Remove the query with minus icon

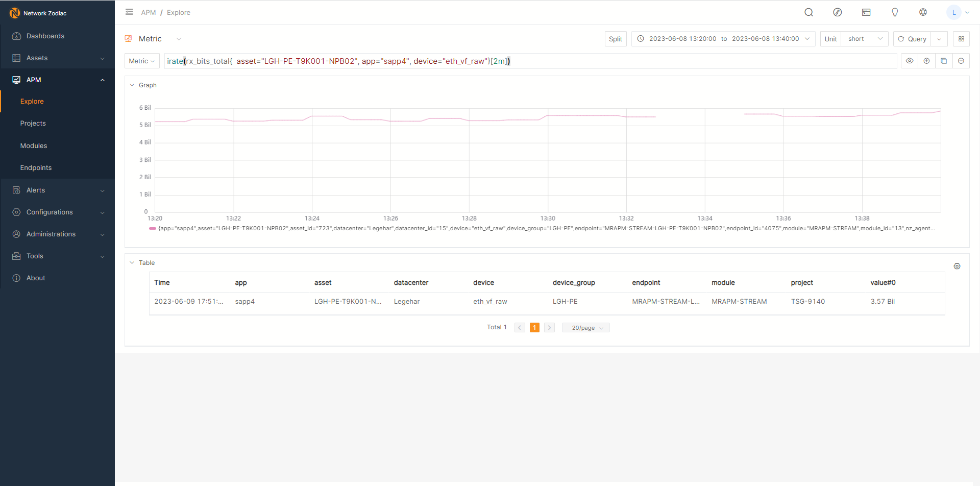point(961,61)
